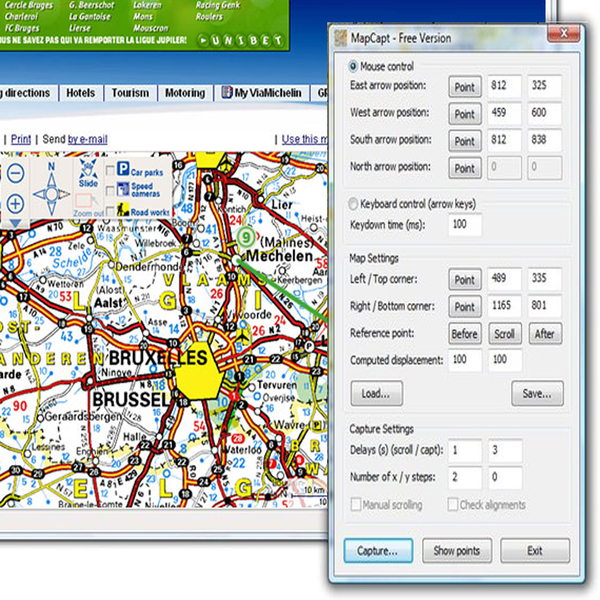
Task: Close the MapCapt window
Action: click(564, 34)
